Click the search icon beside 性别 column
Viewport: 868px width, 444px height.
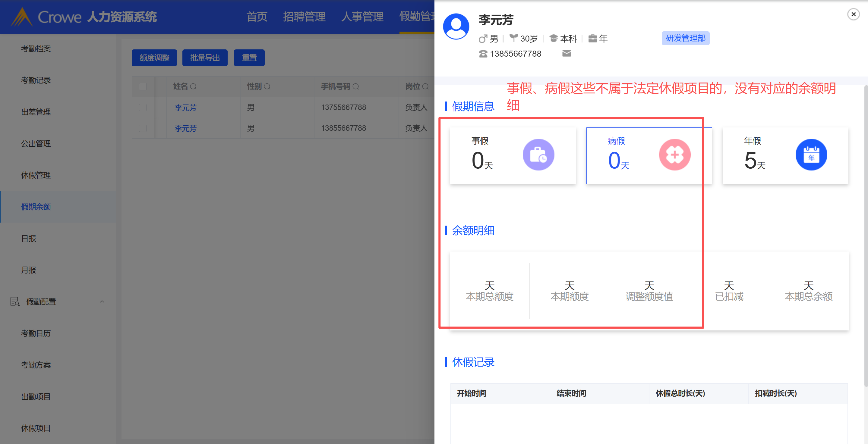point(267,87)
